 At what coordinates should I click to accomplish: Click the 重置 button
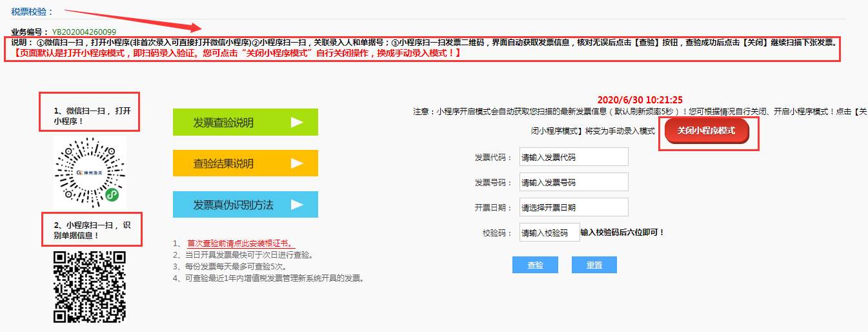coord(594,265)
